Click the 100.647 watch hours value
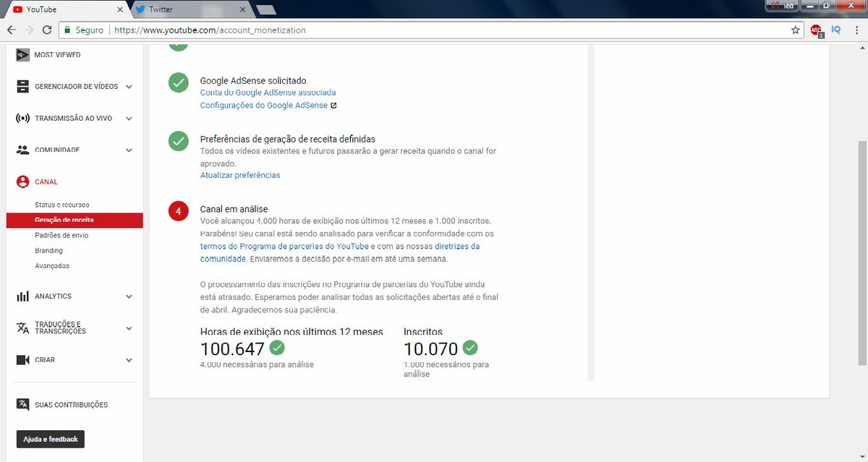The width and height of the screenshot is (868, 462). pos(232,349)
